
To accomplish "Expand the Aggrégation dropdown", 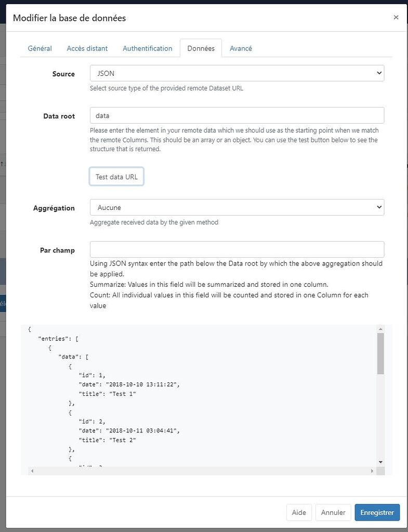I will [236, 207].
